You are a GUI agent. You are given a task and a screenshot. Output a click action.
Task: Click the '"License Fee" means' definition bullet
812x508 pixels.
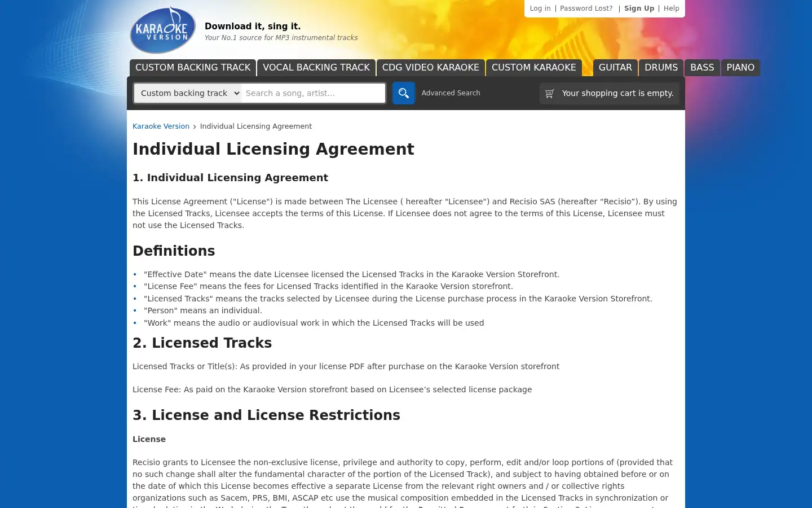click(328, 286)
